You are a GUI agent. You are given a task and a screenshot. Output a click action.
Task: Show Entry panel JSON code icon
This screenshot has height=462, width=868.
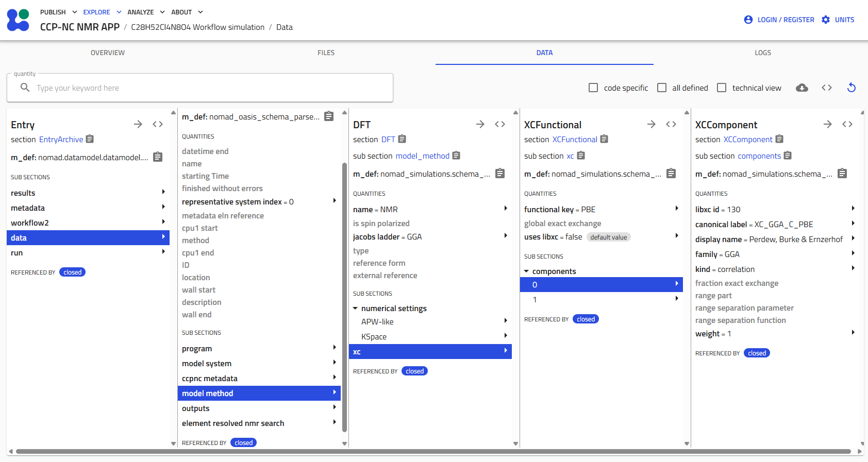tap(158, 124)
